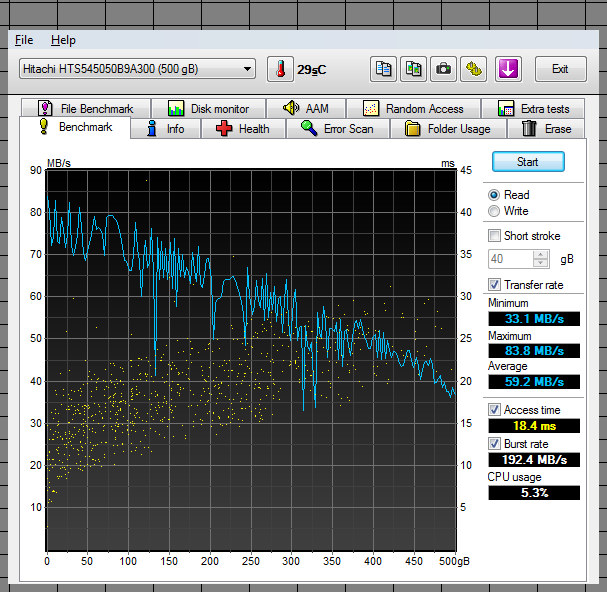This screenshot has width=607, height=592.
Task: Increase short stroke value with up arrow
Action: pos(541,254)
